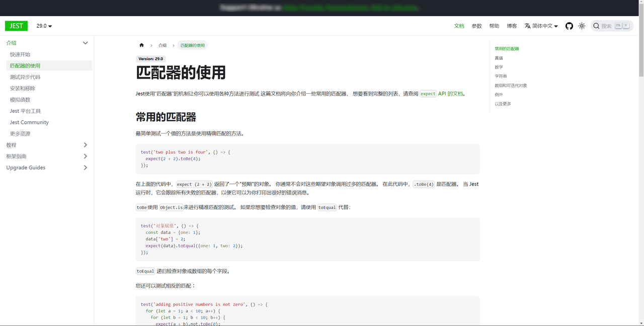Select 快速开始 in the sidebar
Viewport: 644px width, 326px height.
[49, 54]
